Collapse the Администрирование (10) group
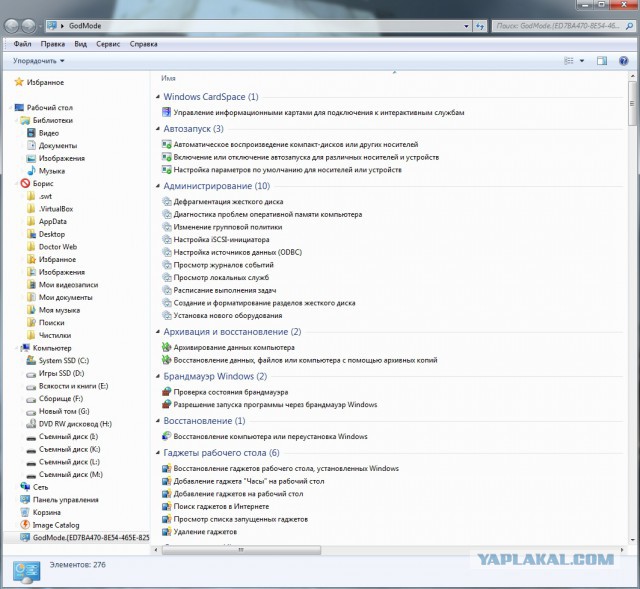The height and width of the screenshot is (589, 640). click(x=158, y=186)
